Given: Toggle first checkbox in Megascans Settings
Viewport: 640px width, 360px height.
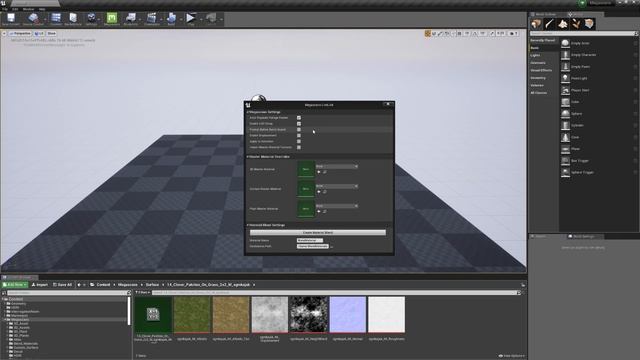Looking at the screenshot, I should pos(299,118).
